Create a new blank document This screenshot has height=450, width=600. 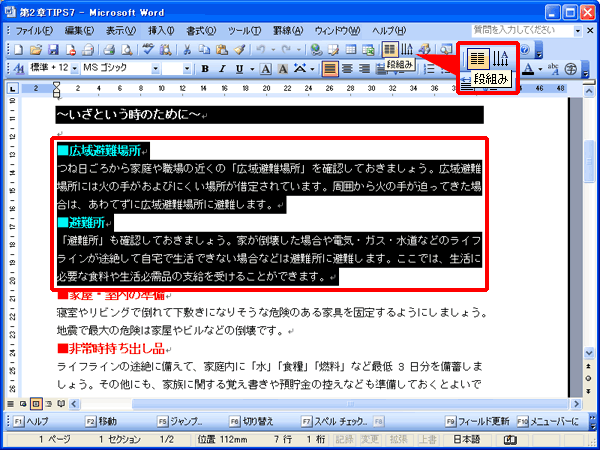coord(18,50)
